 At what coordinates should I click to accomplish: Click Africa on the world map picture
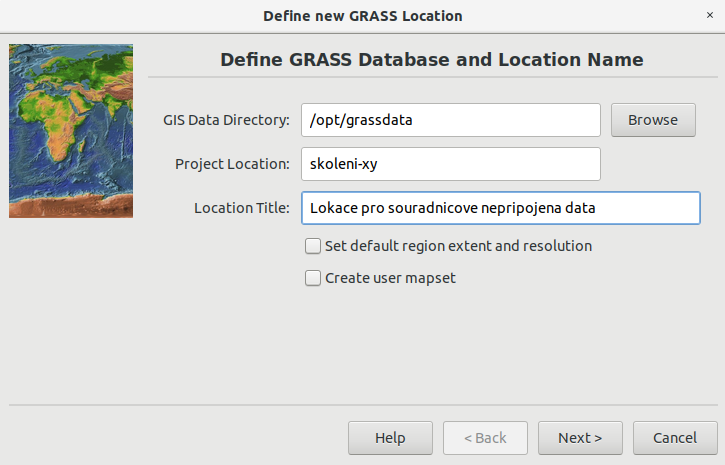point(50,122)
